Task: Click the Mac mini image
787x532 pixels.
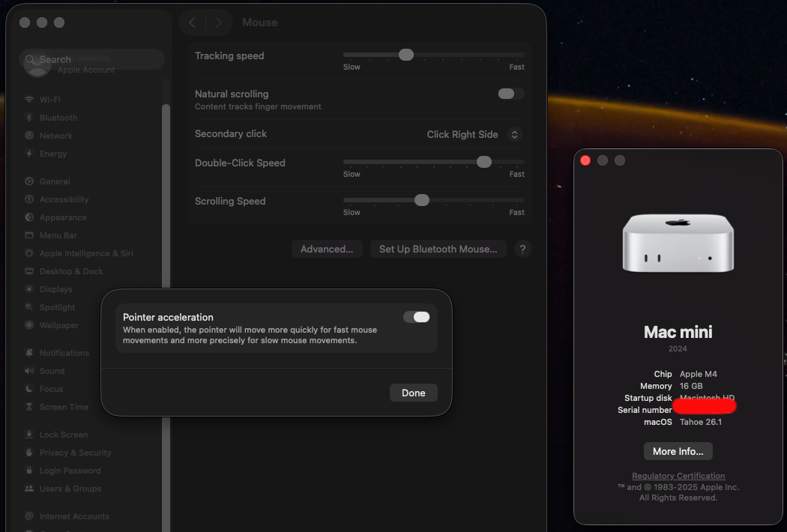Action: pos(678,243)
